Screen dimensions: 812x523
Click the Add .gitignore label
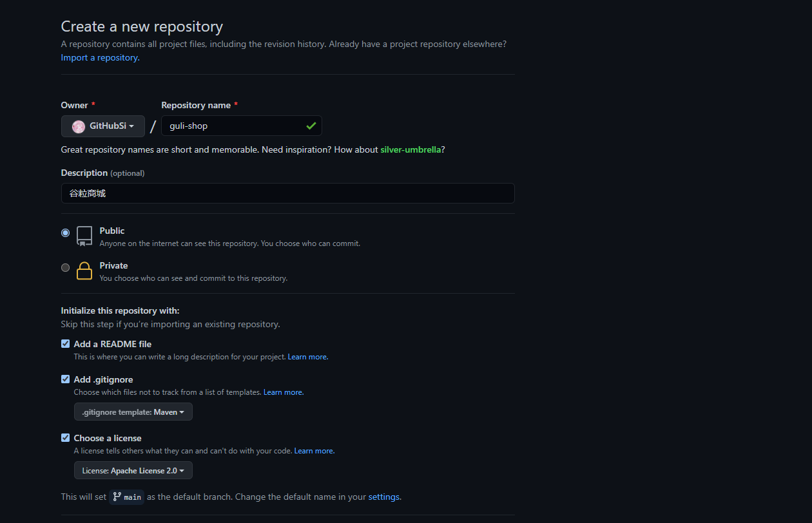pyautogui.click(x=103, y=379)
